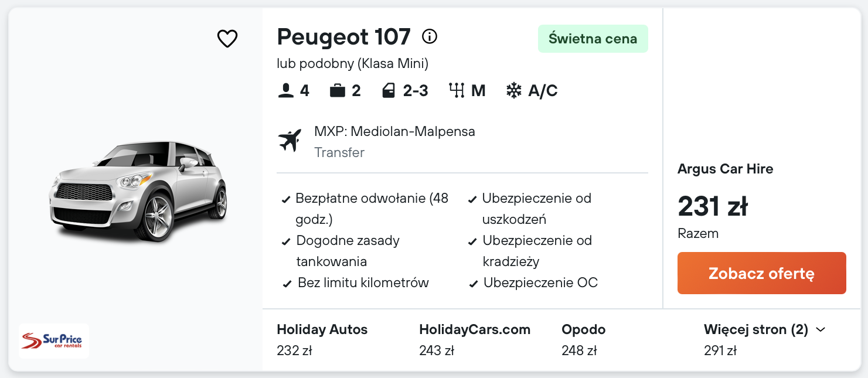The width and height of the screenshot is (868, 378).
Task: Click the Argus Car Hire provider name
Action: pos(725,169)
